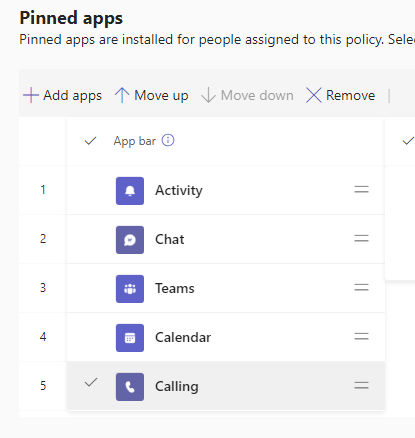
Task: Click Add apps in the toolbar
Action: [x=62, y=95]
